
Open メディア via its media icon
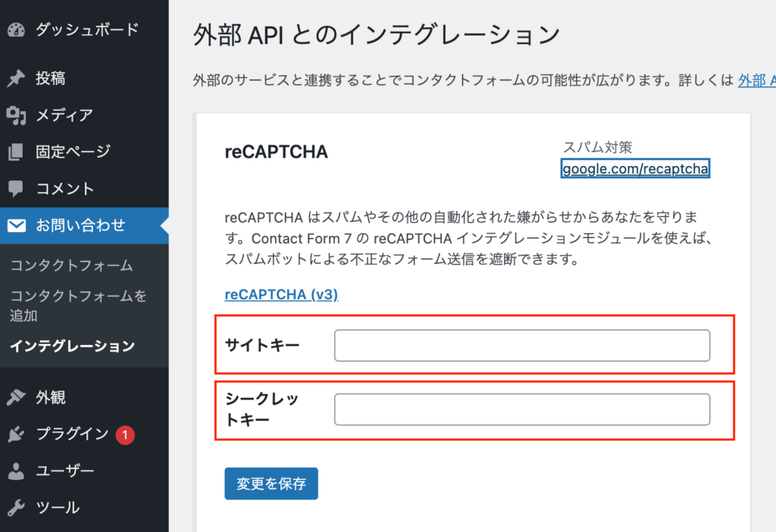click(x=16, y=115)
